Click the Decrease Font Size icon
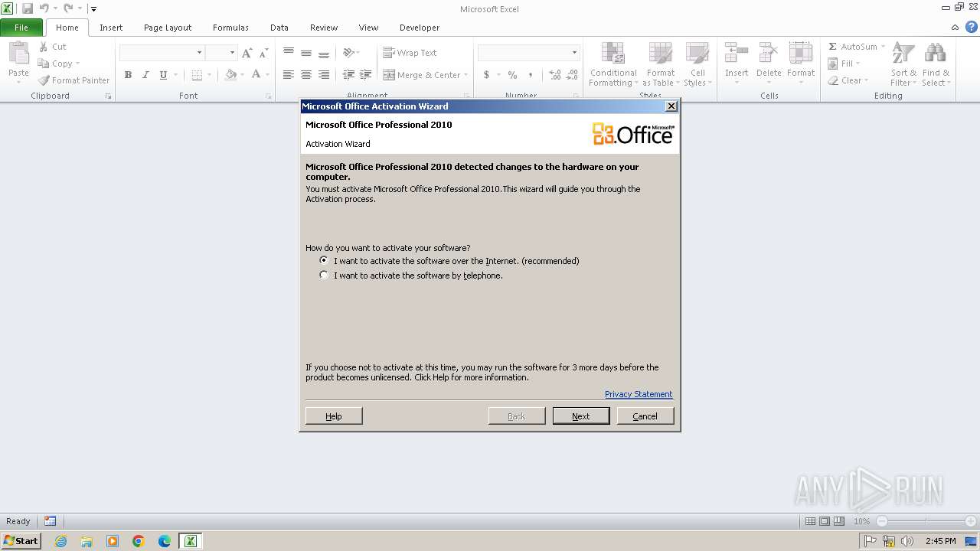Screen dimensions: 980x551 click(263, 53)
